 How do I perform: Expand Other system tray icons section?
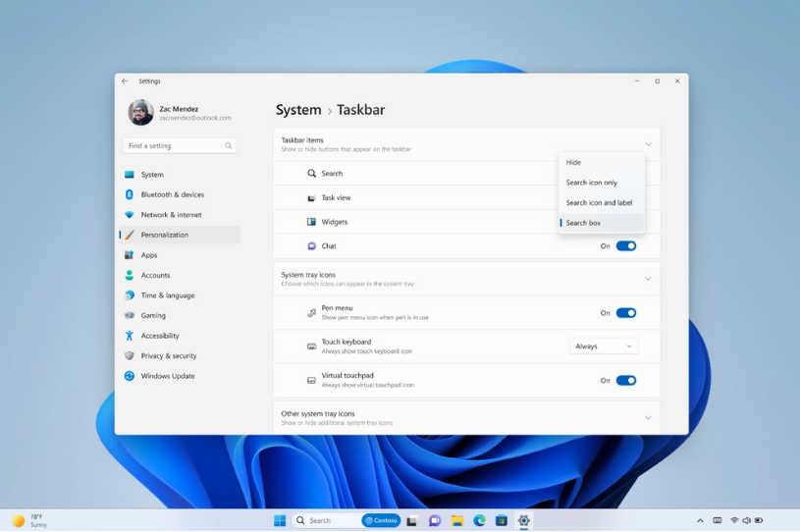pyautogui.click(x=648, y=418)
